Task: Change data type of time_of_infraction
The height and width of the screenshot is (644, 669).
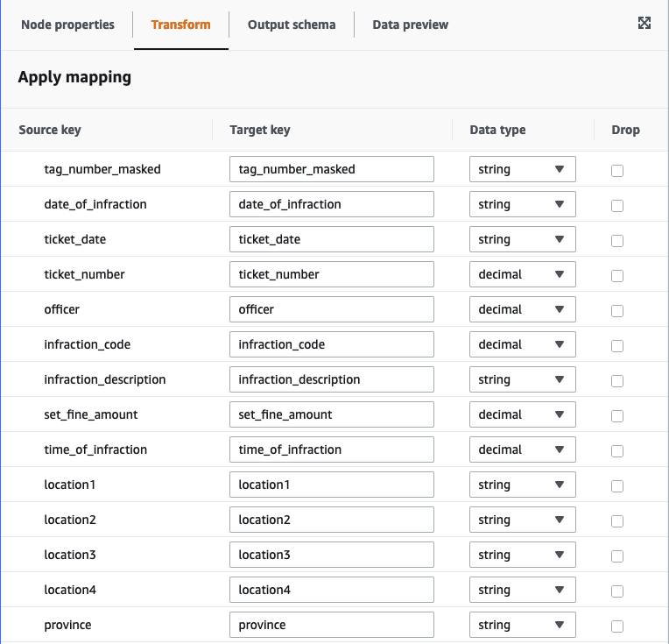Action: tap(522, 449)
